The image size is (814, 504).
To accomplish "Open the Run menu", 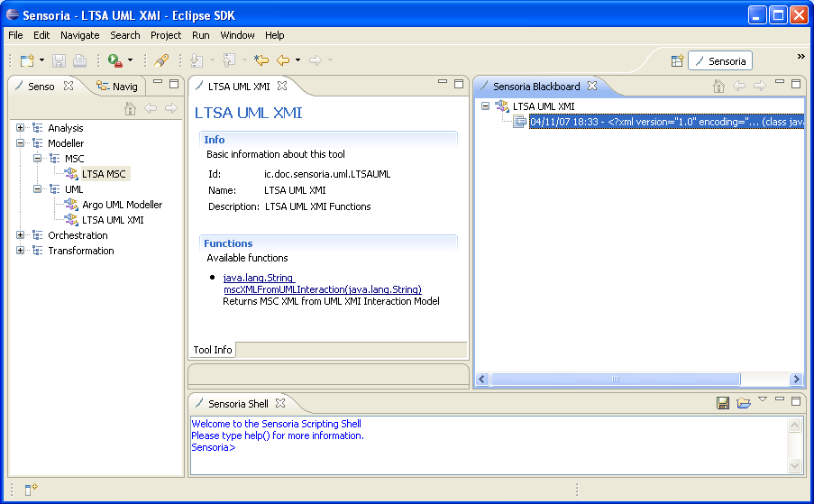I will 201,35.
